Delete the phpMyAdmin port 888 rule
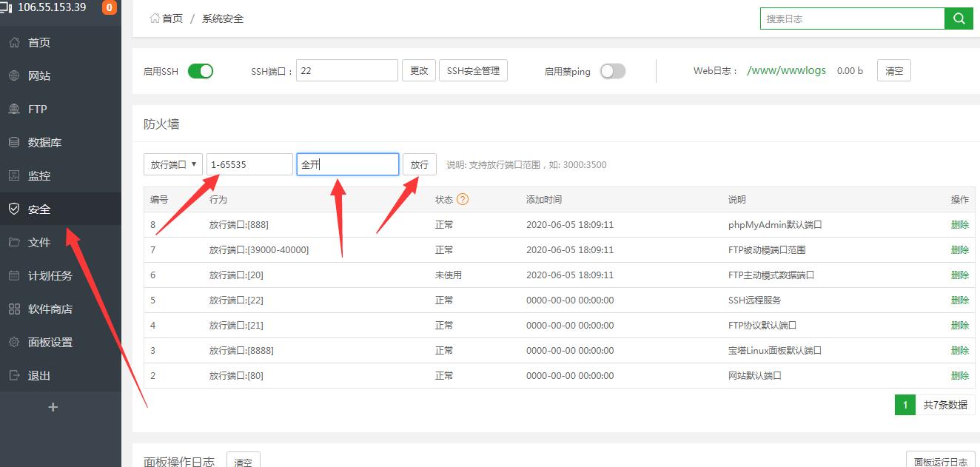Viewport: 980px width, 467px height. click(959, 225)
